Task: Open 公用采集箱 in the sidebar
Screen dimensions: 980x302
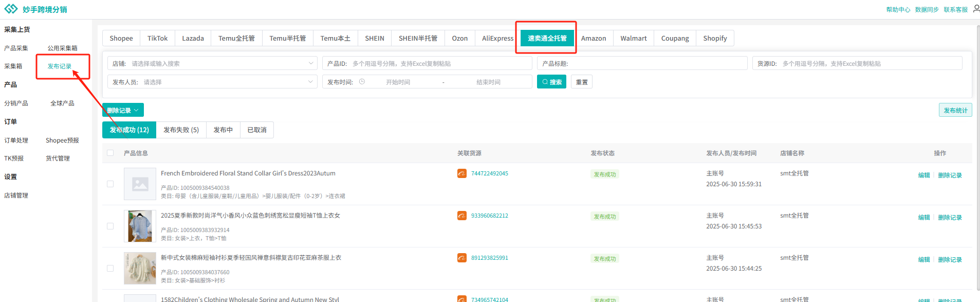Action: click(63, 48)
